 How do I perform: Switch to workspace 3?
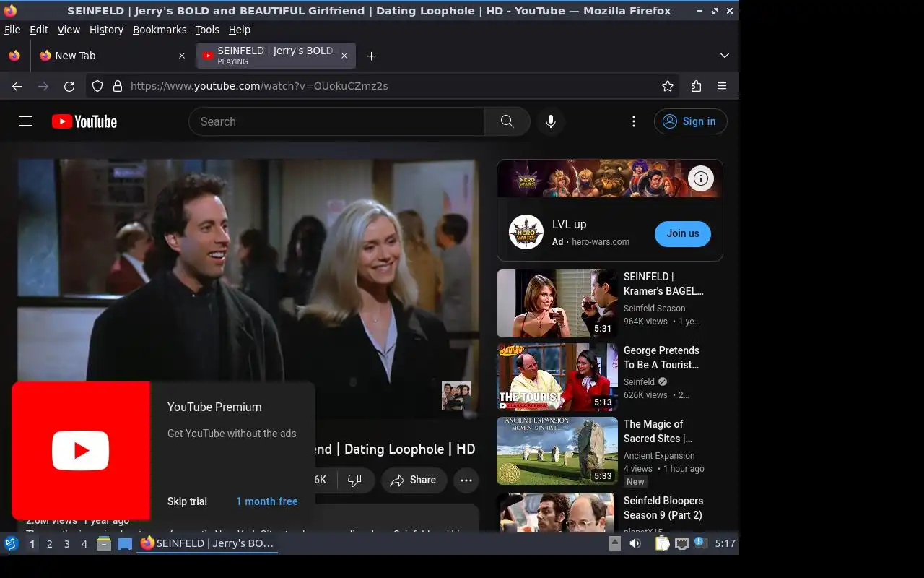click(x=67, y=544)
